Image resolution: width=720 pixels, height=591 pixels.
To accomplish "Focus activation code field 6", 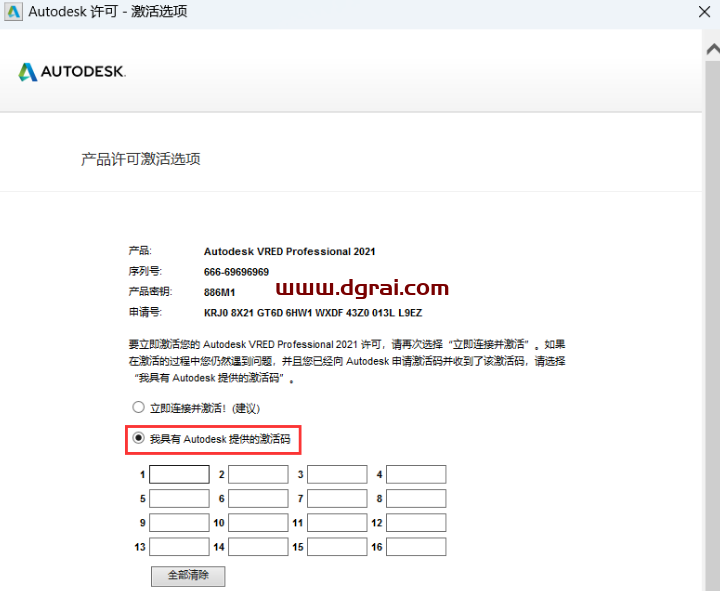I will pyautogui.click(x=258, y=499).
